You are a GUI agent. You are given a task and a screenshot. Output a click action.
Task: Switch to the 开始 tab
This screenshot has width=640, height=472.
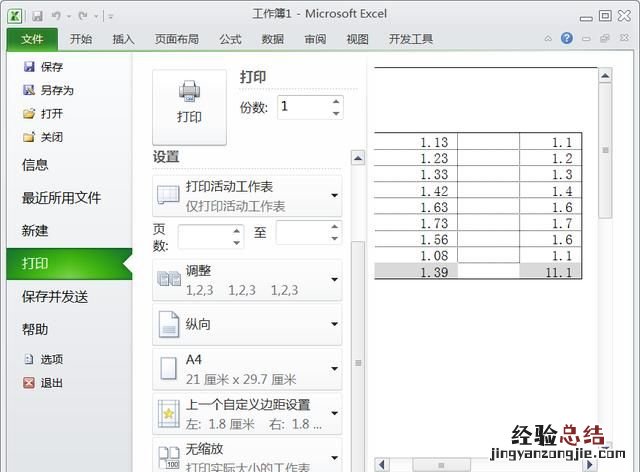pos(81,39)
